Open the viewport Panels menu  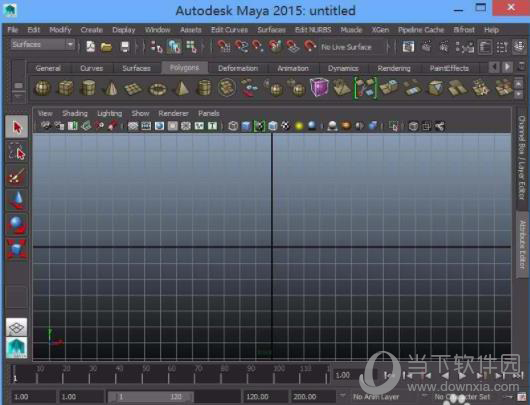click(x=209, y=113)
